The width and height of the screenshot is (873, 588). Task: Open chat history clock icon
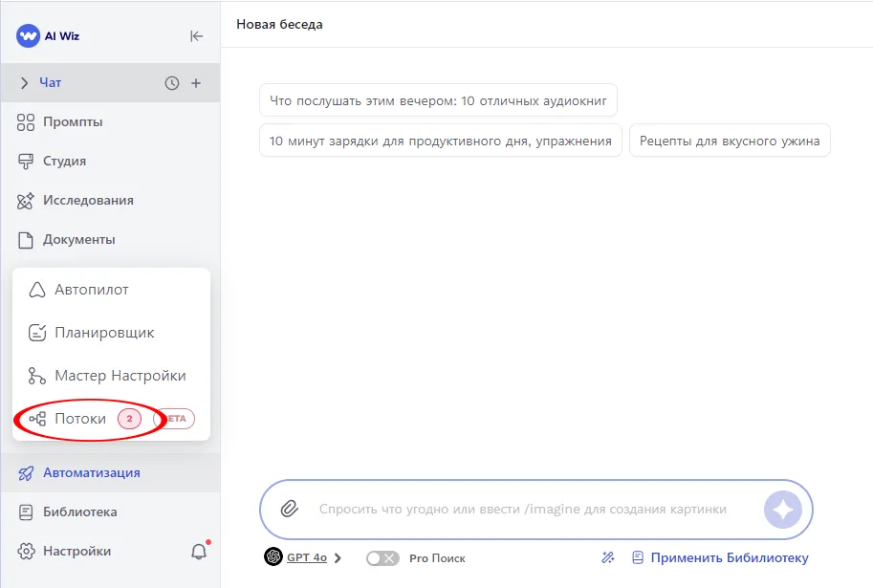tap(172, 83)
